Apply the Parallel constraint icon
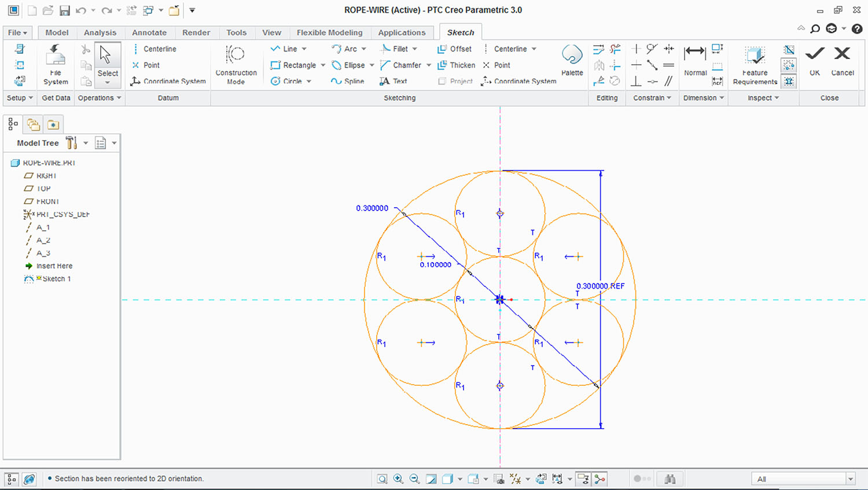 668,81
